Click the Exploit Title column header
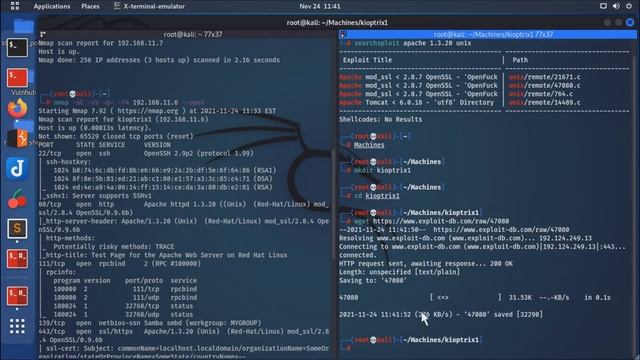640x360 pixels. pyautogui.click(x=367, y=60)
